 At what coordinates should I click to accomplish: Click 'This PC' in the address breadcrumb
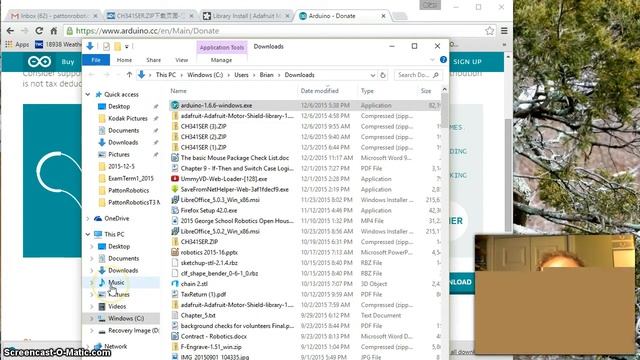pyautogui.click(x=166, y=75)
